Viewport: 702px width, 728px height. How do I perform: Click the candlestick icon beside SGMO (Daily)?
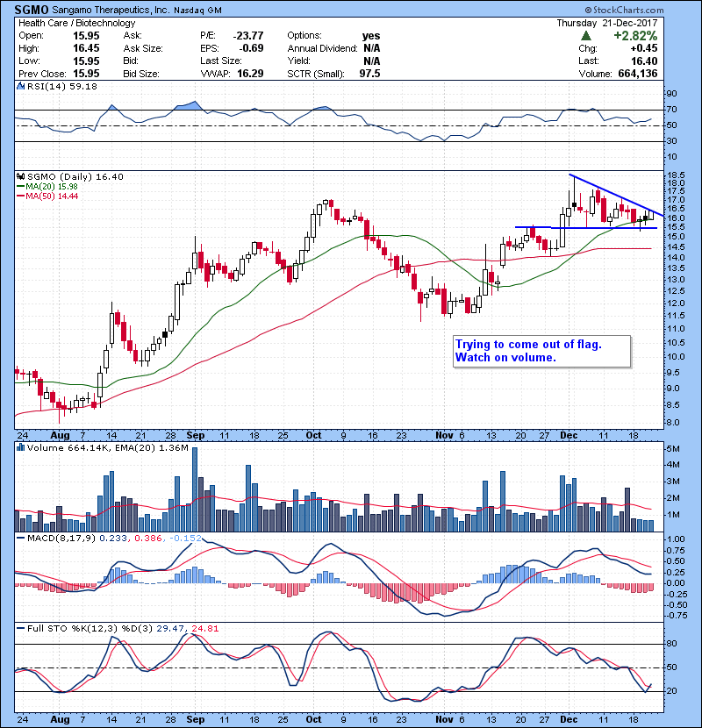pos(20,176)
